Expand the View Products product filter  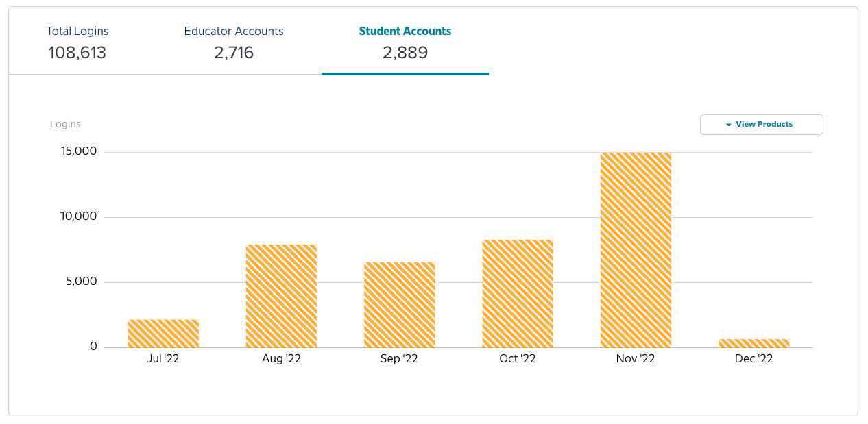(x=761, y=124)
